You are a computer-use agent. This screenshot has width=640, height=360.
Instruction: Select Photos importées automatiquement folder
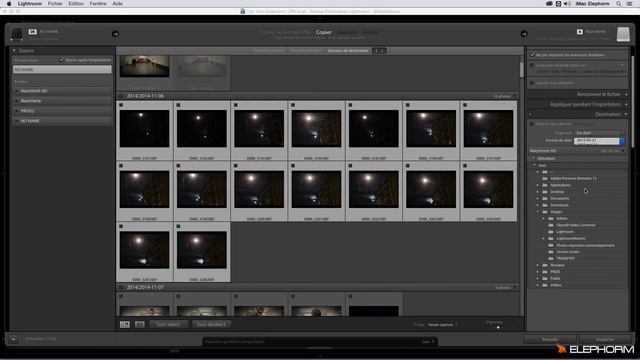585,245
